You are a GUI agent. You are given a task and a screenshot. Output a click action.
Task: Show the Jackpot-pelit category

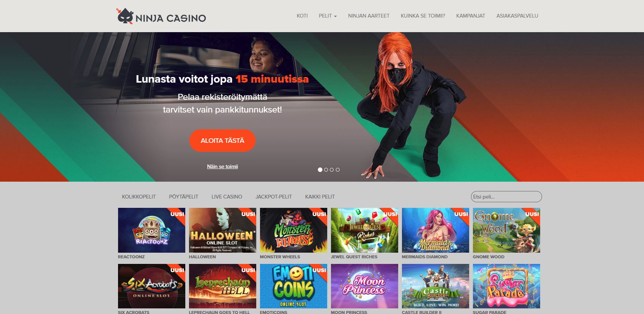click(273, 197)
